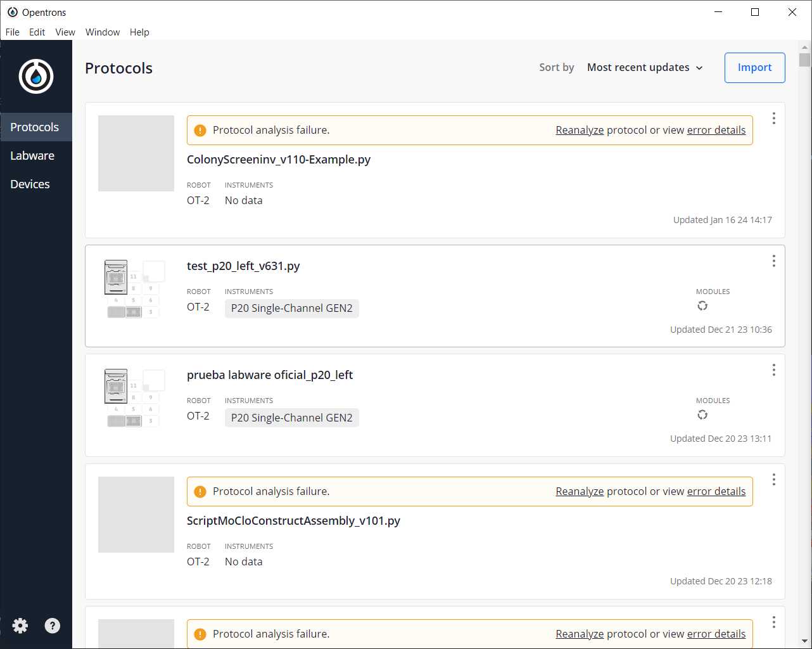Viewport: 812px width, 649px height.
Task: Click Reanalyze link for ScriptMoCloConstructAssembly_v101.py
Action: pos(580,491)
